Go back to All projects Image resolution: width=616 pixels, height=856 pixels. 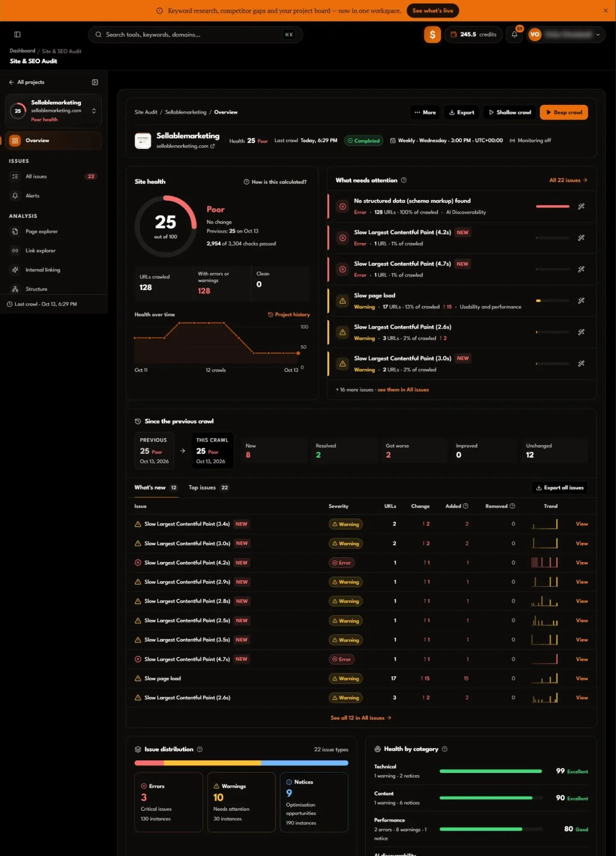(27, 82)
